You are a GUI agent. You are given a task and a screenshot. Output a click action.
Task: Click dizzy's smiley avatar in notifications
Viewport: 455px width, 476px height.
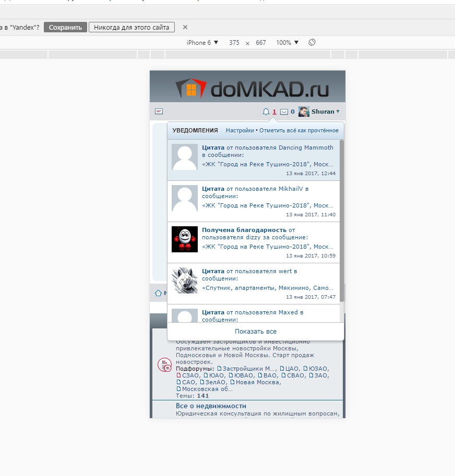(x=185, y=239)
